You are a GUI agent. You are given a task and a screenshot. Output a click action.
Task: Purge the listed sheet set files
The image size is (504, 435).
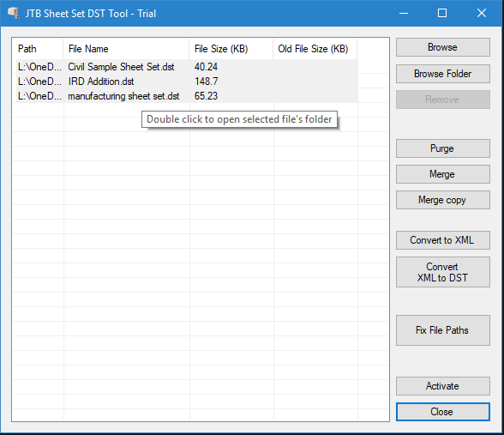click(442, 148)
